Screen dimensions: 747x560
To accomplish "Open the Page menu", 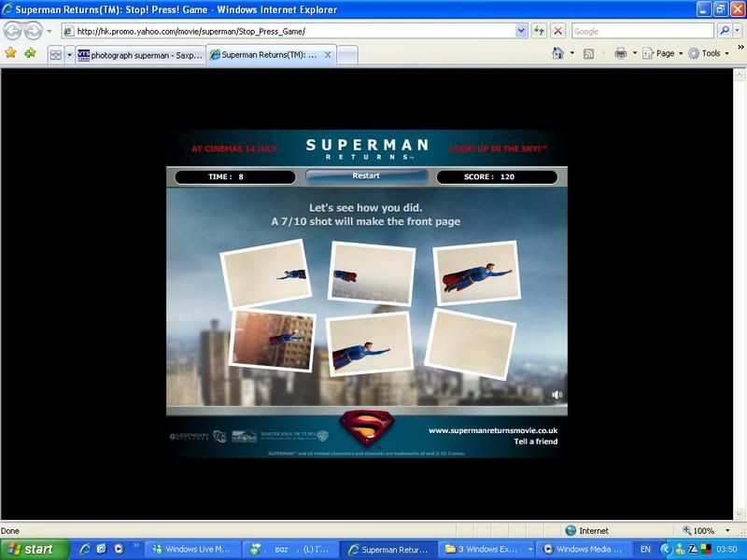I will click(x=663, y=53).
